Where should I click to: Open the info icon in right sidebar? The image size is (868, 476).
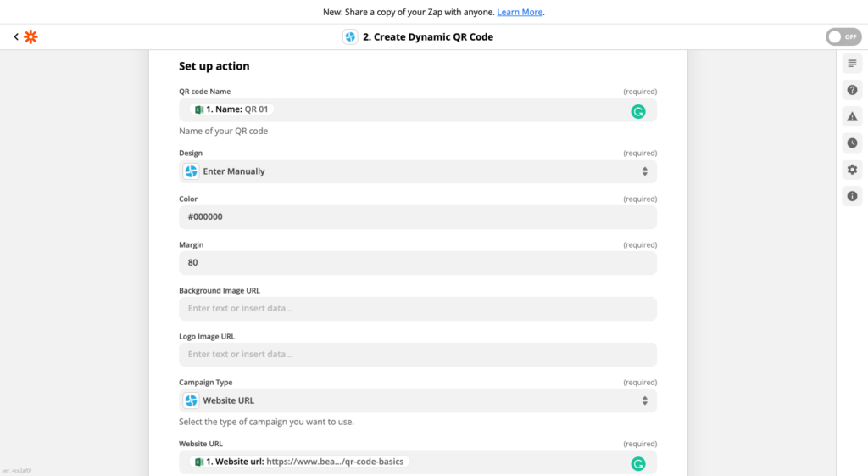coord(852,196)
